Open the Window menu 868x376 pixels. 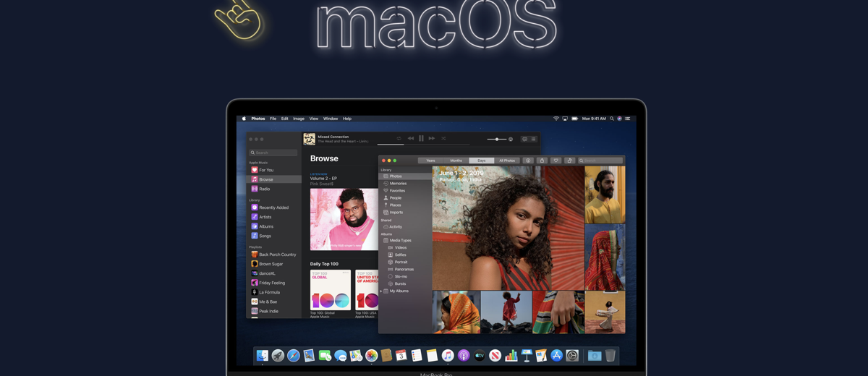point(331,119)
